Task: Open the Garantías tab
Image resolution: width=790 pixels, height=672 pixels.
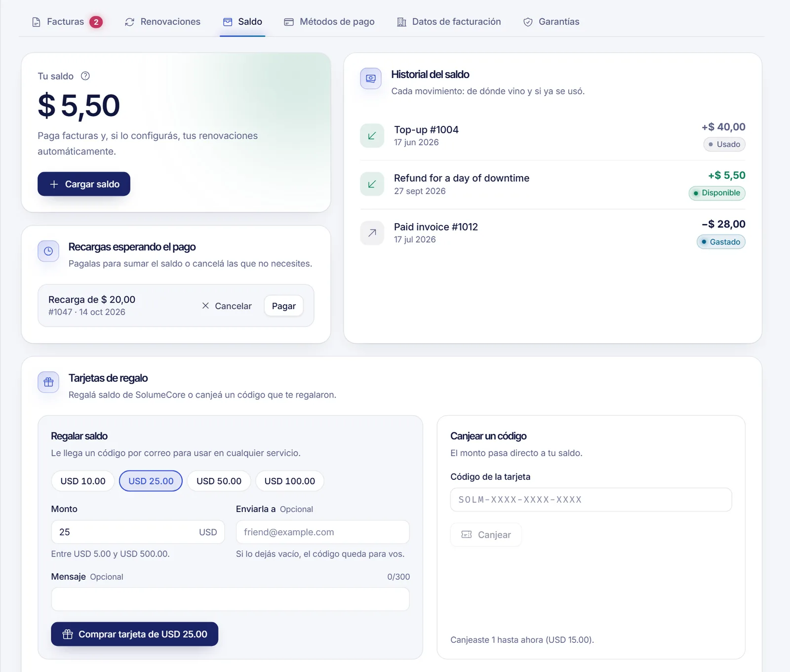Action: click(552, 22)
